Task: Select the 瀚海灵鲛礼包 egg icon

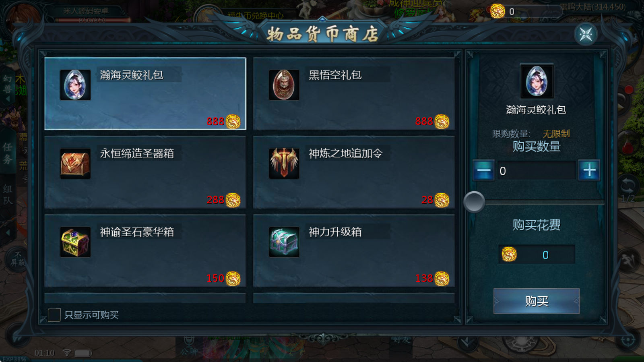Action: click(75, 85)
